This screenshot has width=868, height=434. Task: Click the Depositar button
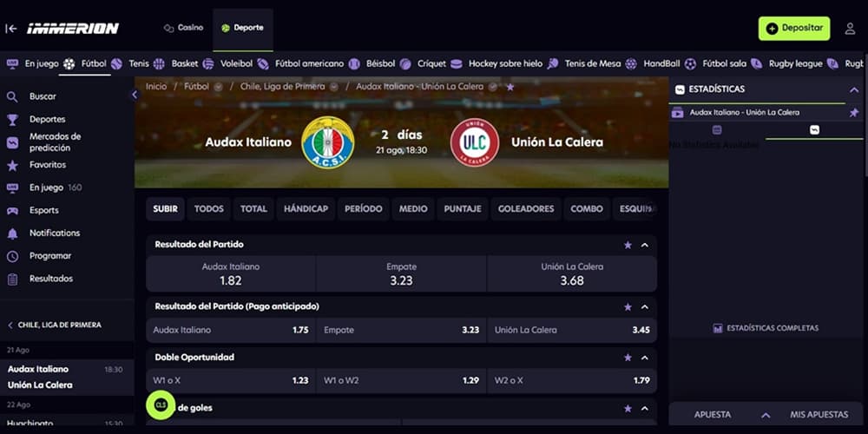[x=794, y=29]
